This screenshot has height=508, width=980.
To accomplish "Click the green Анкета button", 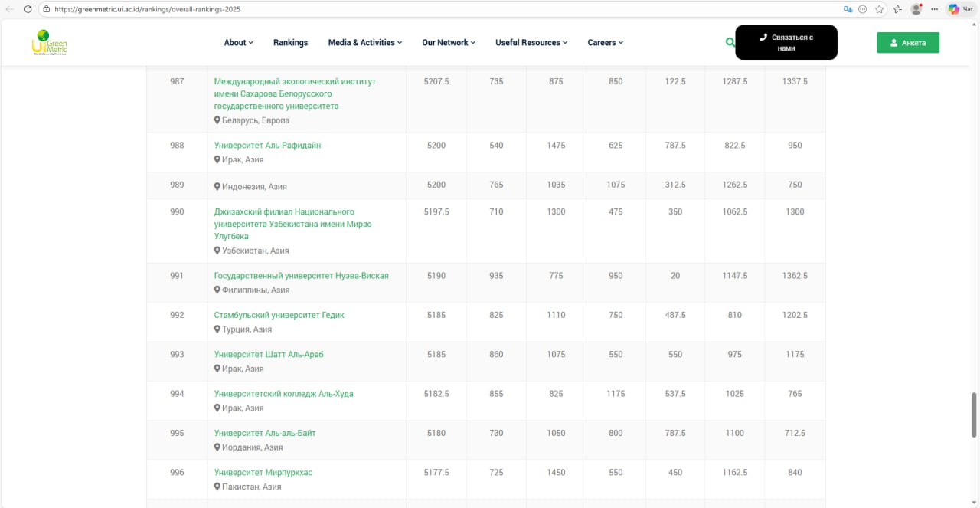I will (907, 43).
